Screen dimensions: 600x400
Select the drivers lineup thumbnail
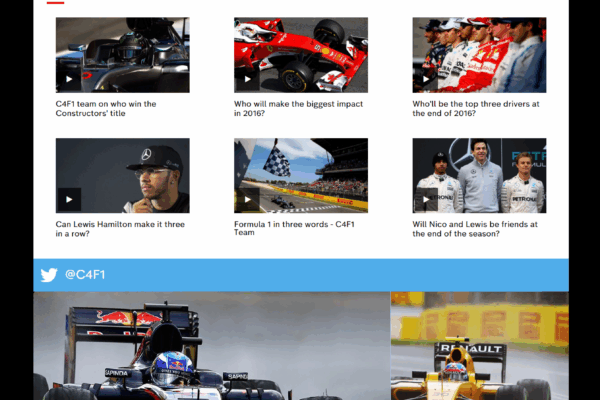[479, 55]
